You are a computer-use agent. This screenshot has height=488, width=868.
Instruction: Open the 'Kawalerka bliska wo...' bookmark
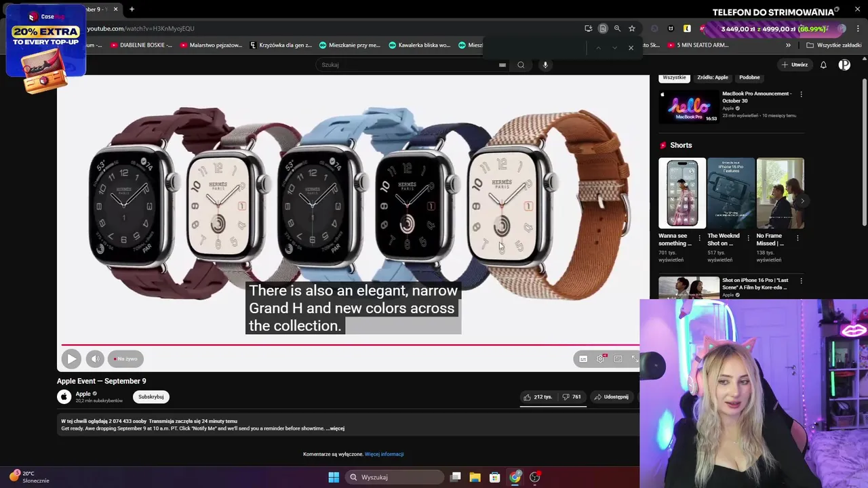click(420, 45)
